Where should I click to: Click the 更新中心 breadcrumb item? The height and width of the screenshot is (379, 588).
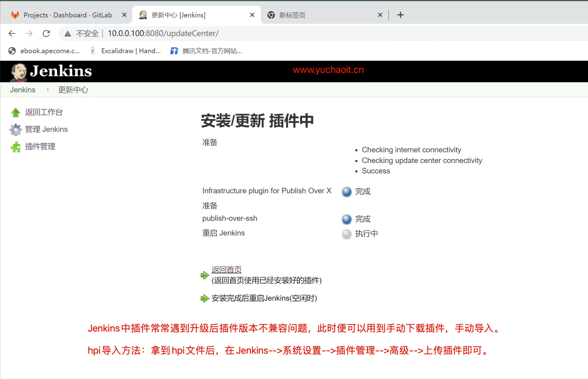click(73, 90)
